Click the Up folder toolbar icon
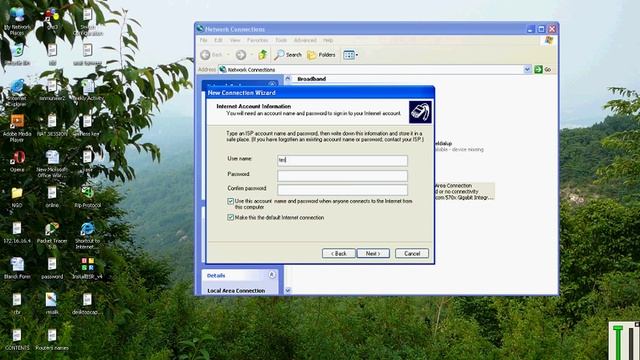 pos(262,54)
